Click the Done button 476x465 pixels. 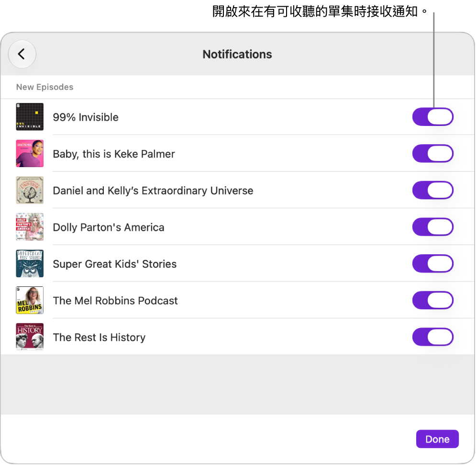pyautogui.click(x=437, y=439)
